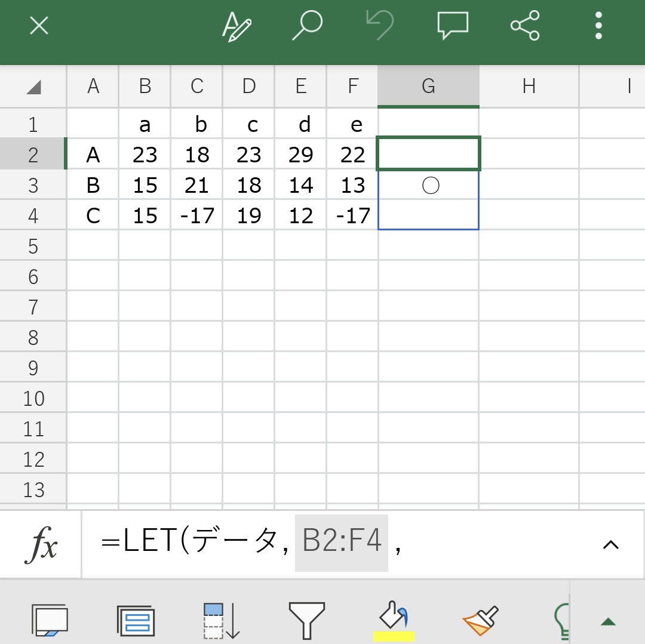Select cell C2 containing 18
Image resolution: width=645 pixels, height=644 pixels.
pos(196,155)
